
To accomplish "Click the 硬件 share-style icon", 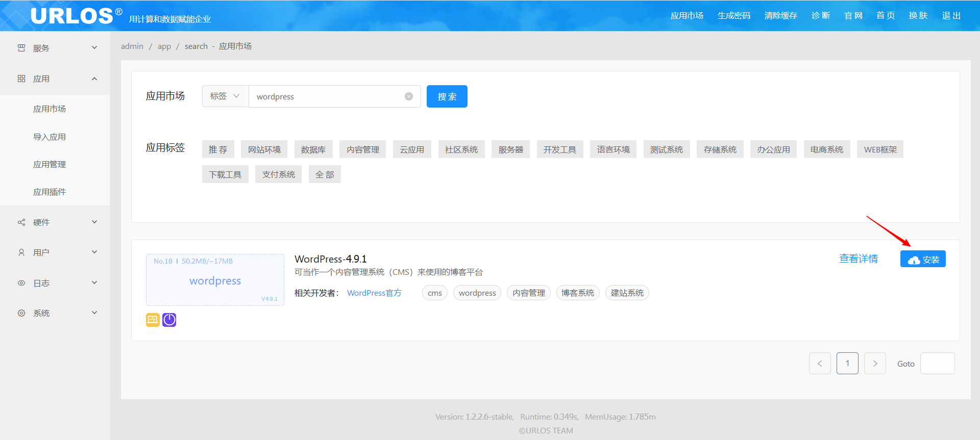I will [x=21, y=222].
